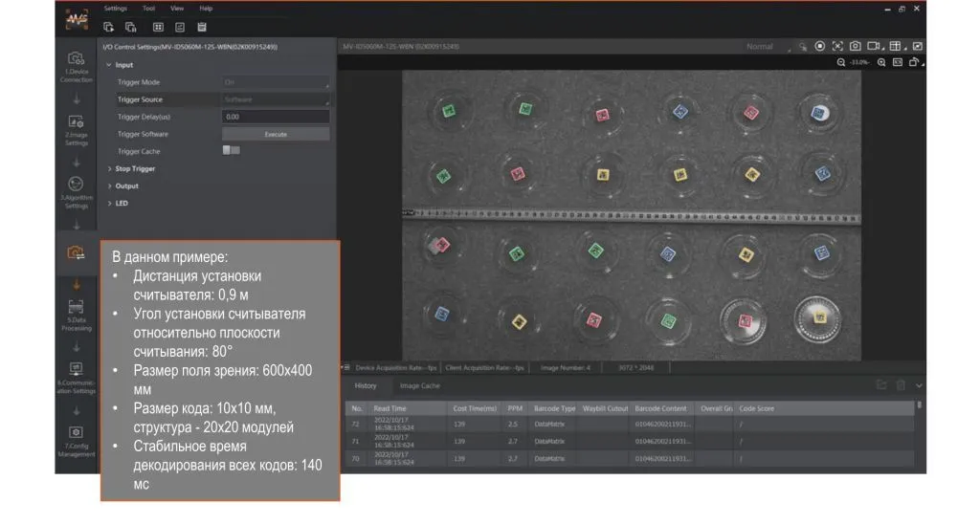Open the Trigger Source dropdown
This screenshot has height=524, width=980.
276,99
